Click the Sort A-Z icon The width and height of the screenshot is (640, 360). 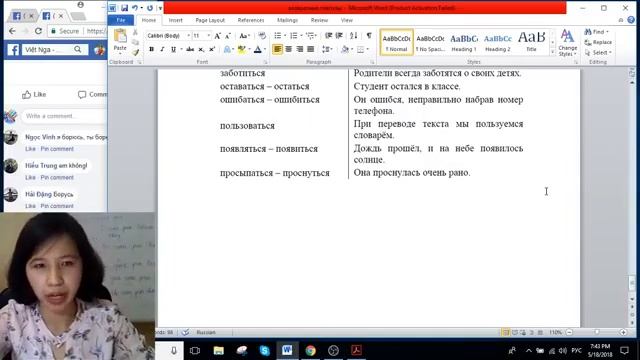353,36
